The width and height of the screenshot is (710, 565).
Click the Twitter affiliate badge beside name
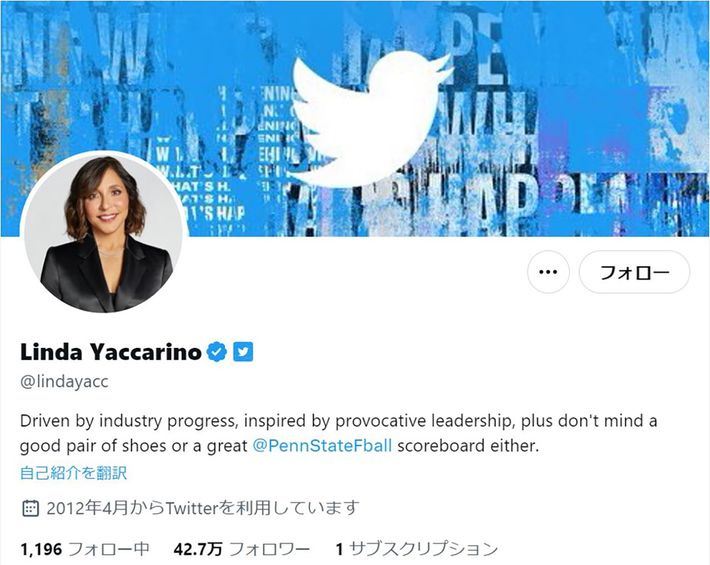point(243,352)
